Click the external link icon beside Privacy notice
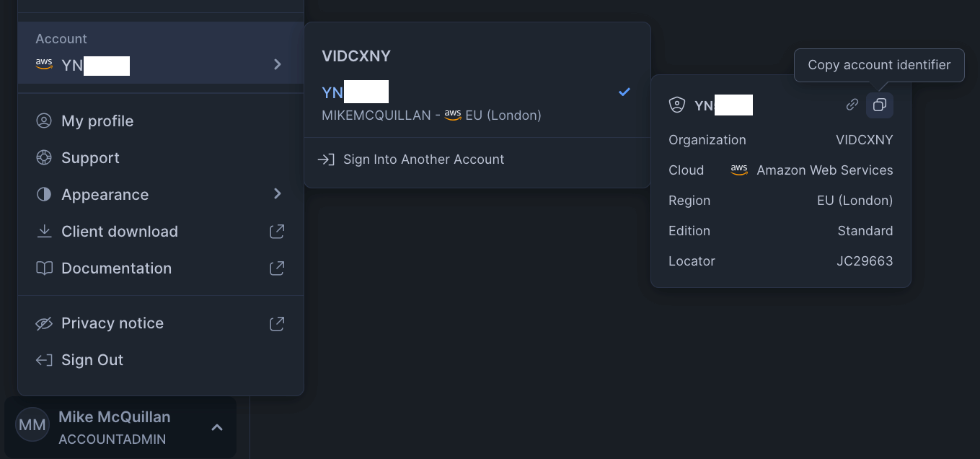The image size is (980, 459). pyautogui.click(x=277, y=323)
